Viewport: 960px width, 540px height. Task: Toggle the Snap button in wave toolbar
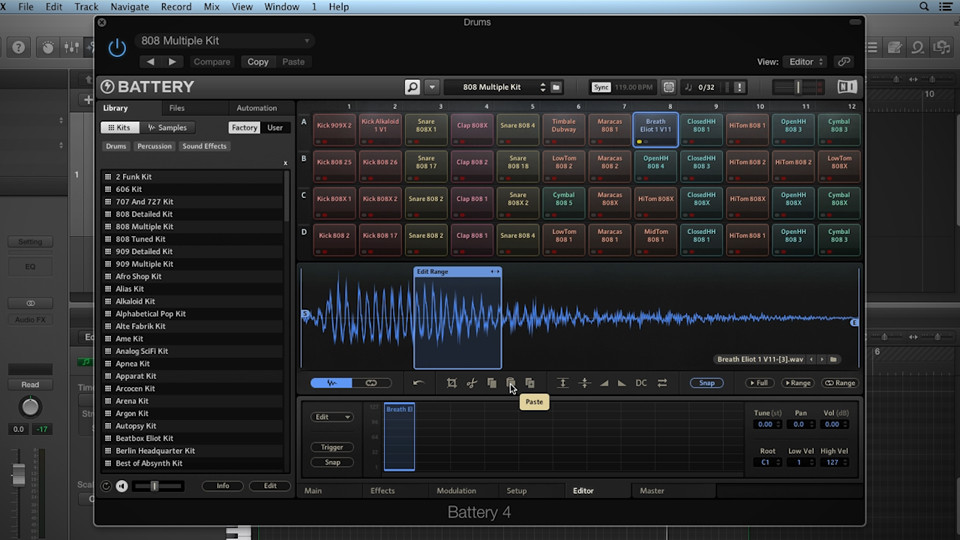pos(707,383)
